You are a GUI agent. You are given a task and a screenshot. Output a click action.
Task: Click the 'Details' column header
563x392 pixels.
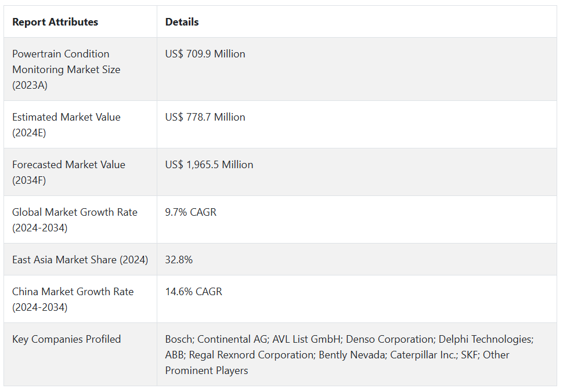182,22
